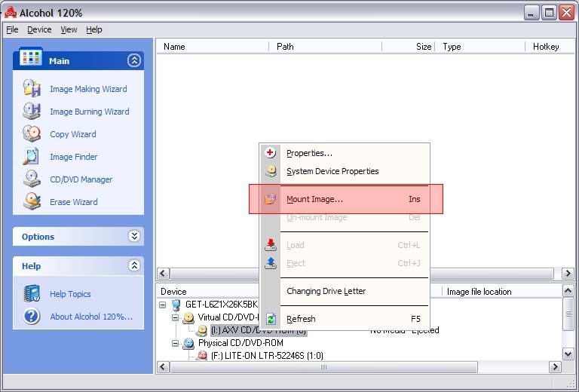Click image list scroll left arrow
The image size is (579, 392).
tap(163, 274)
